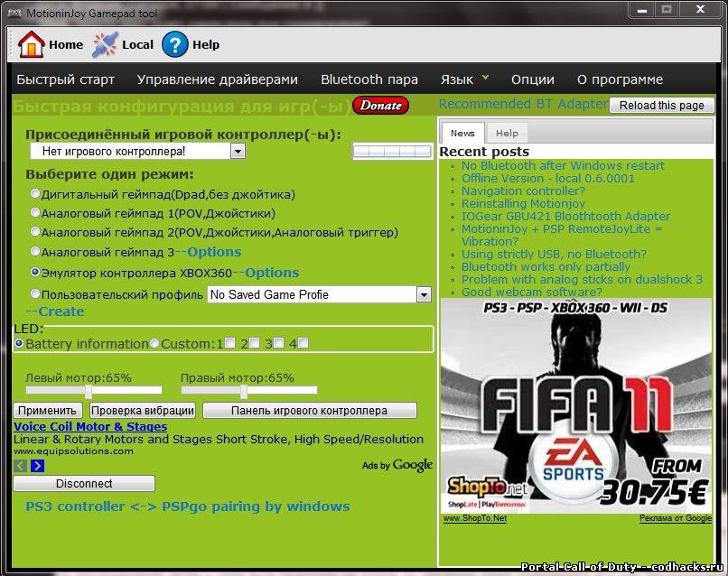Click Проверка вибрации button

143,410
